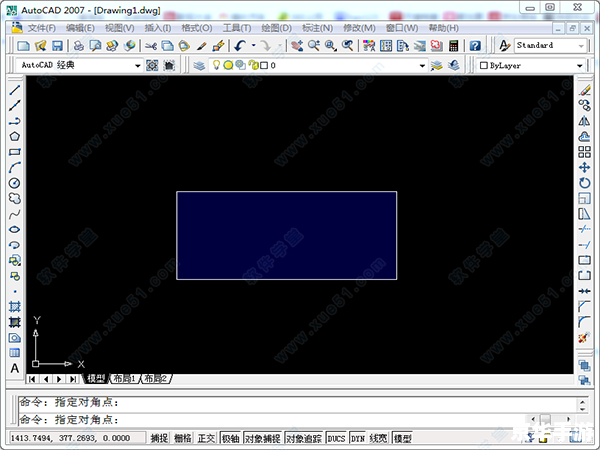Select the Array tool
The height and width of the screenshot is (450, 600).
tap(585, 152)
